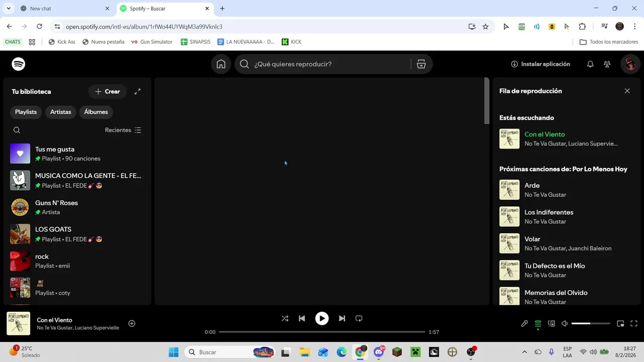
Task: Toggle the queue view button
Action: coord(538,323)
